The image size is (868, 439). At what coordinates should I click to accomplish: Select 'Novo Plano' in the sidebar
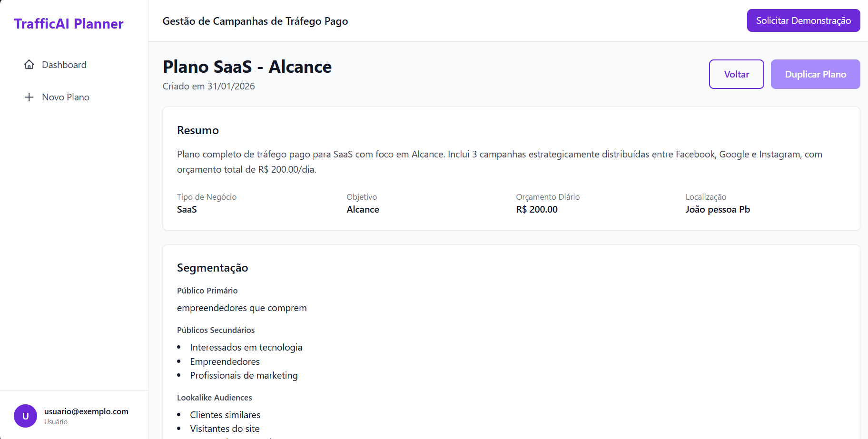click(x=66, y=97)
